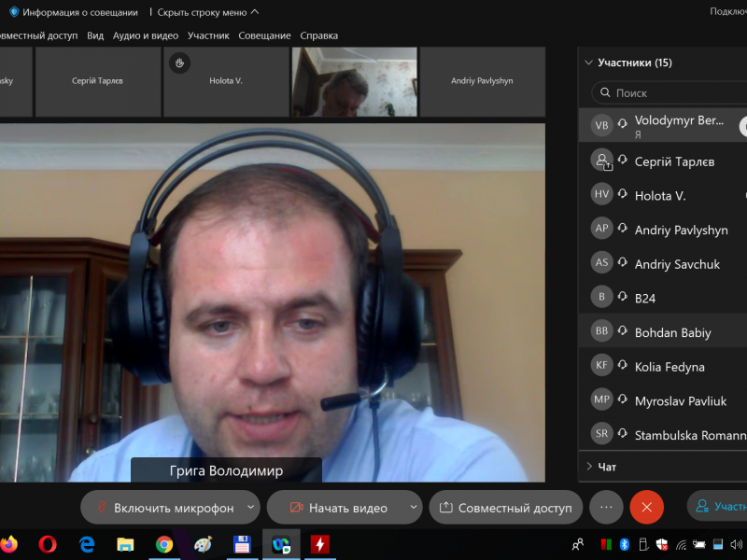
Task: Click the Совместный доступ share button
Action: (x=505, y=508)
